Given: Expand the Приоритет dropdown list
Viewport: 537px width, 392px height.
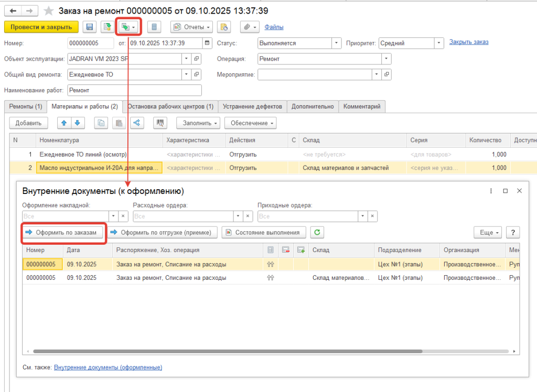Looking at the screenshot, I should [439, 43].
